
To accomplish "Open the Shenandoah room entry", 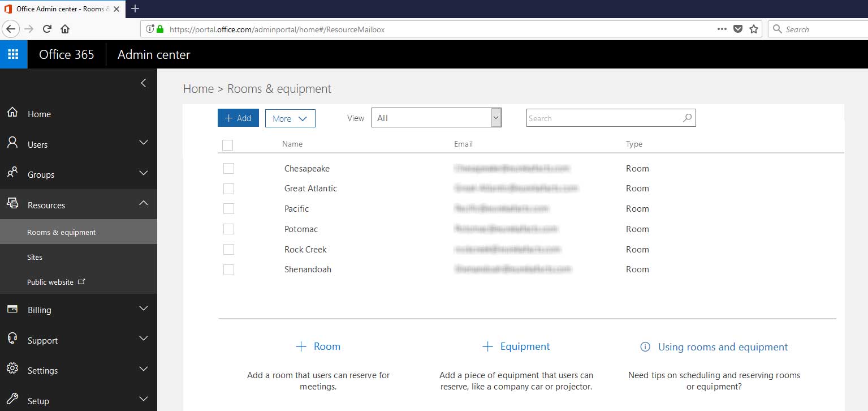I will click(308, 269).
